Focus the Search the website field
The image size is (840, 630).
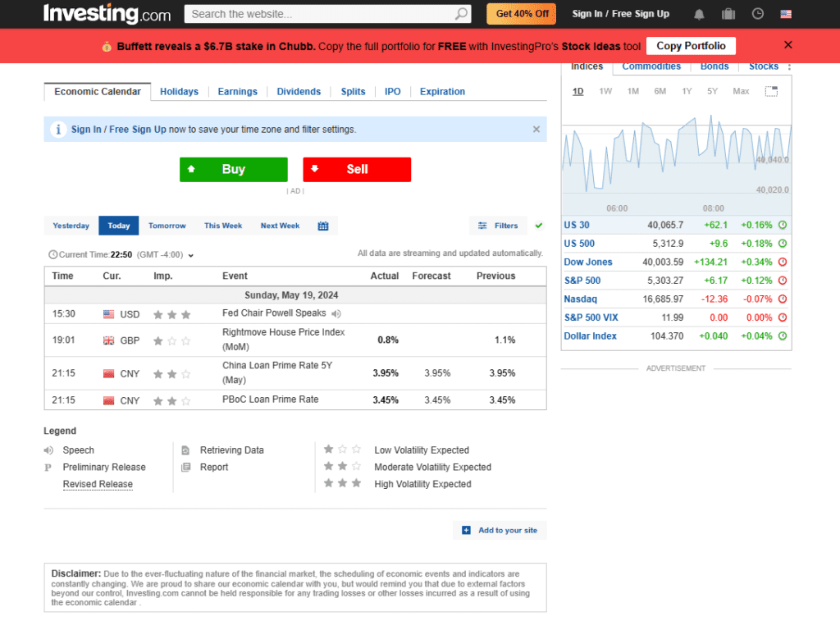[x=319, y=14]
